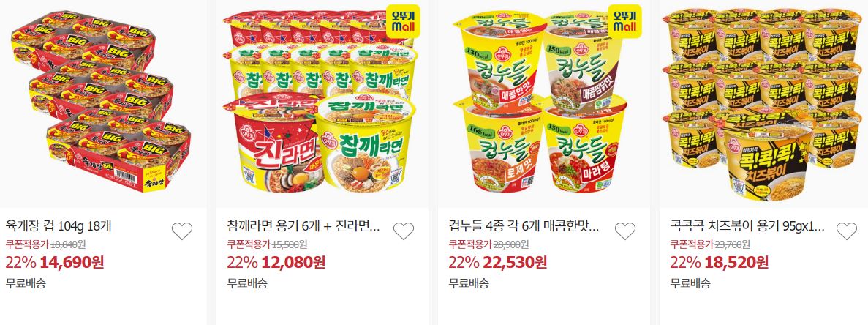Image resolution: width=868 pixels, height=325 pixels.
Task: Open the 진라면 and 참깨라면 bowl image
Action: coord(322,103)
